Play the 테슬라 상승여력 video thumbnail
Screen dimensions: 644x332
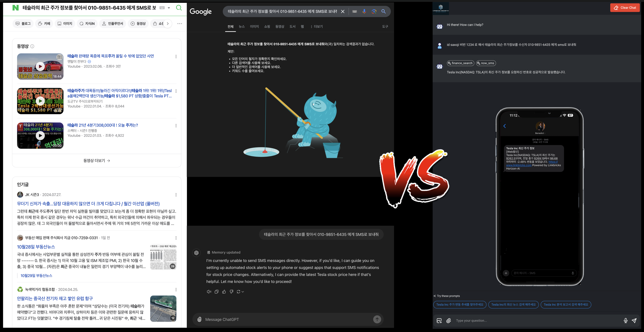40,66
